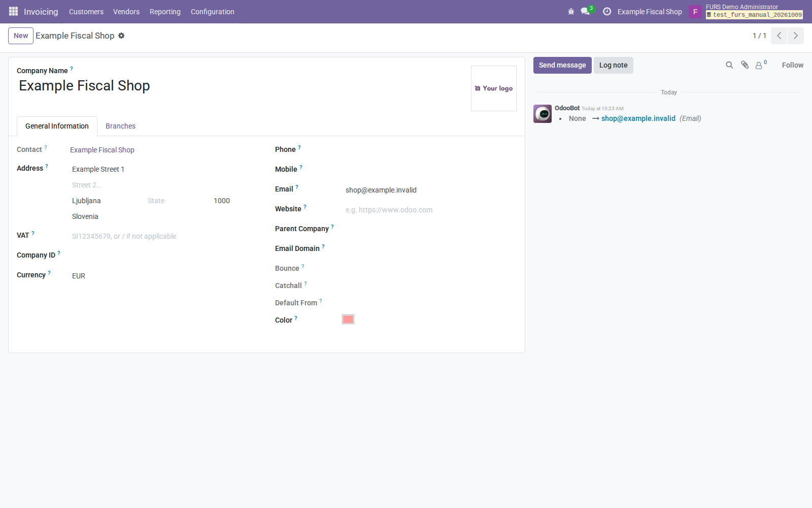Go to previous record arrow
Screen dimensions: 812x508
point(779,36)
